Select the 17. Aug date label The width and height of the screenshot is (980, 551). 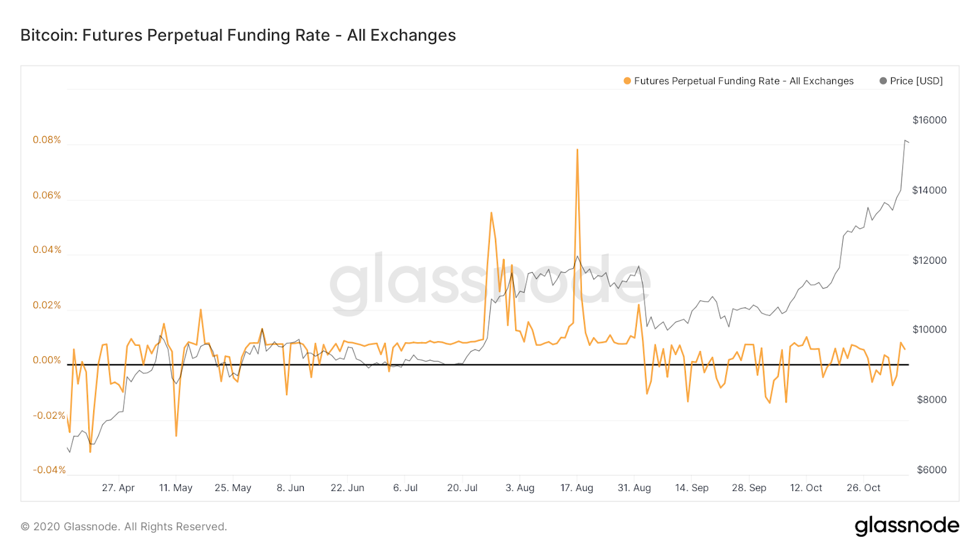[x=577, y=488]
